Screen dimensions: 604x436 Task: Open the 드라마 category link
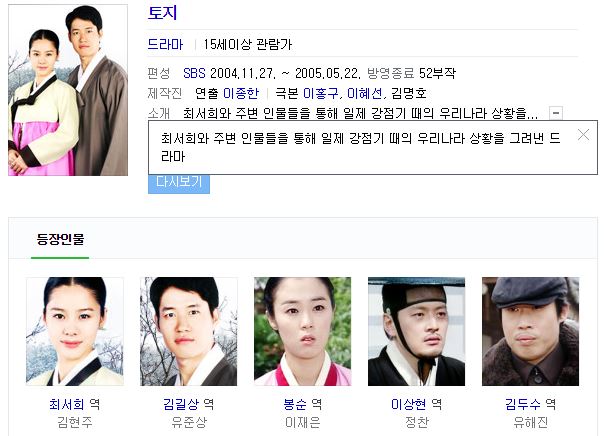(x=165, y=44)
